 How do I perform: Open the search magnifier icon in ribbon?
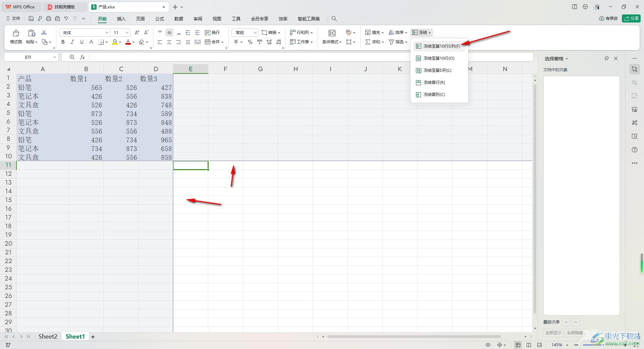point(334,19)
